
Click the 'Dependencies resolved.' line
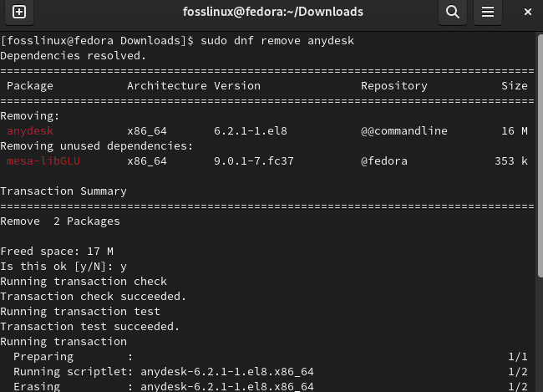[73, 56]
